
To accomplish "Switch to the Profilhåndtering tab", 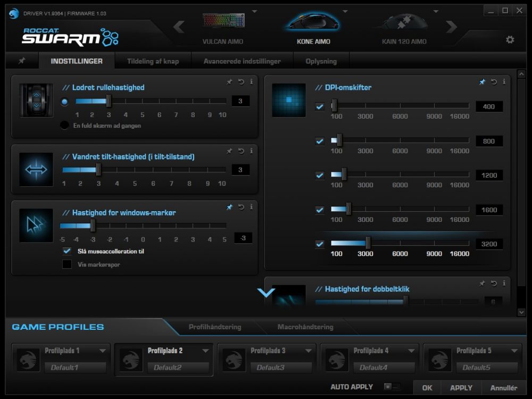I will (x=215, y=327).
